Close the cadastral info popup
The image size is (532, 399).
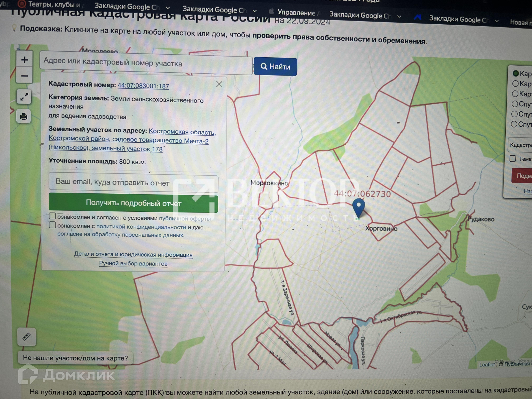(x=219, y=84)
